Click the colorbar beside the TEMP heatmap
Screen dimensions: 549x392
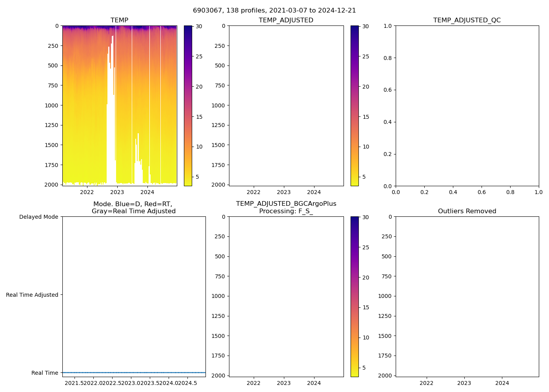click(188, 106)
